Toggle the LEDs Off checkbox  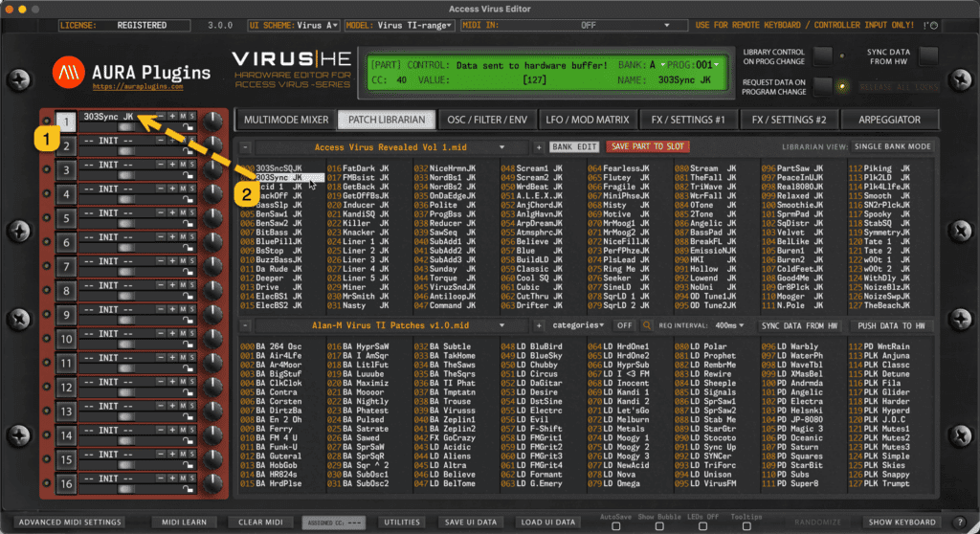tap(702, 526)
